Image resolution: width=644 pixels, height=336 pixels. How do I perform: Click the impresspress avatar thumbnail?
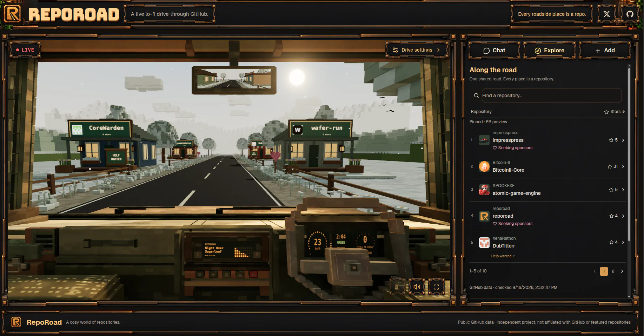[x=484, y=140]
